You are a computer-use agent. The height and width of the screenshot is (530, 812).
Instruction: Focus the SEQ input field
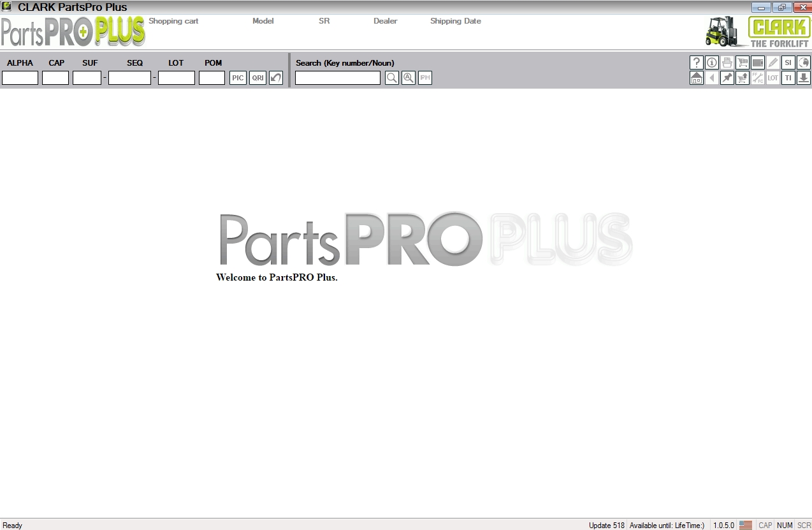click(130, 78)
